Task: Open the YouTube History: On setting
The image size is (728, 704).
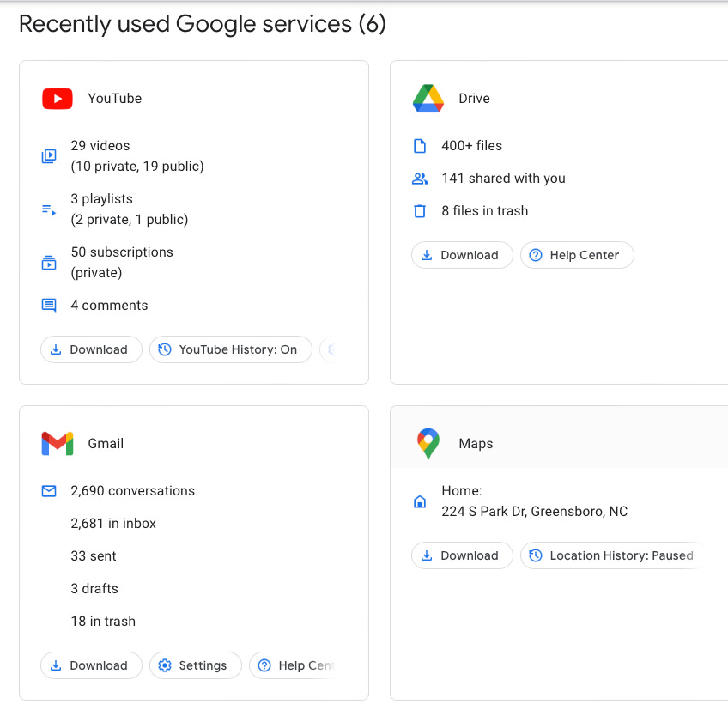Action: pos(231,349)
